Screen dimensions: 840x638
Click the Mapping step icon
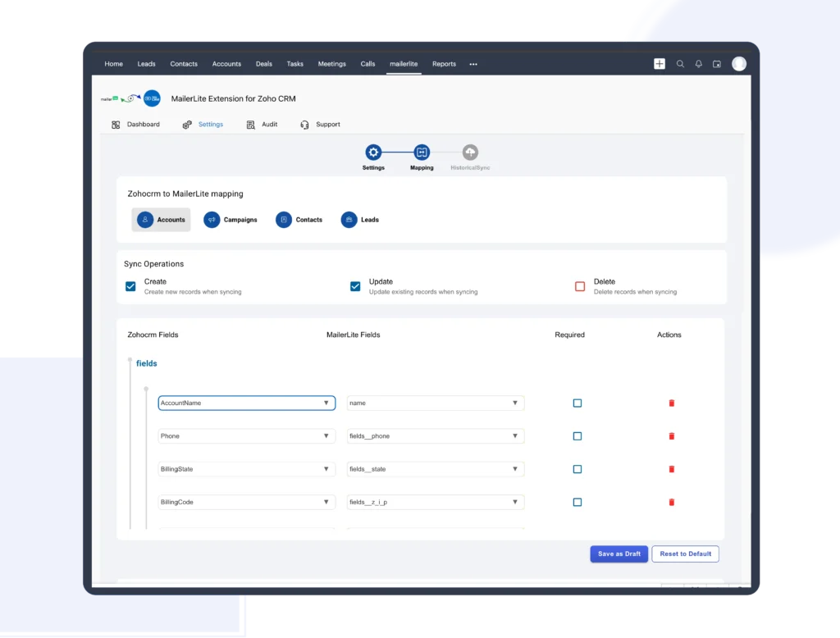click(422, 153)
